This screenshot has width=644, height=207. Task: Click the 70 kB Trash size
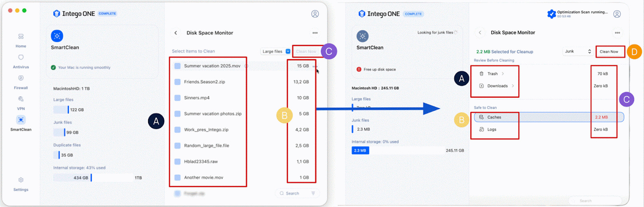[x=603, y=74]
